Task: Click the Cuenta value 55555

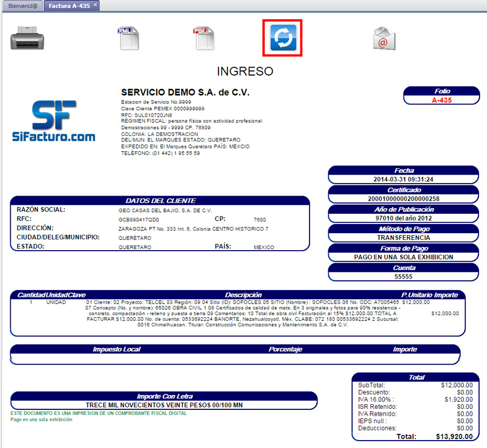Action: click(x=403, y=276)
